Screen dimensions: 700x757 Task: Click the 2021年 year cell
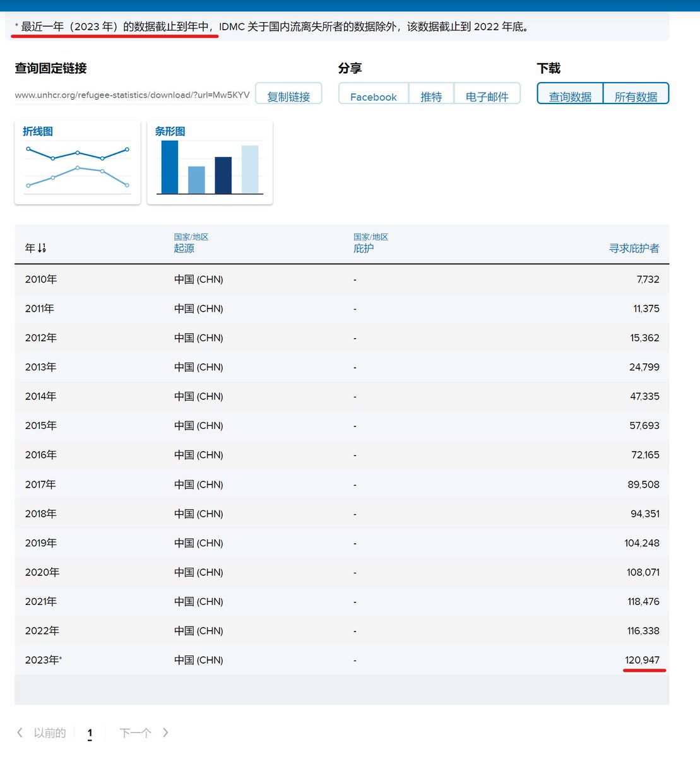coord(41,601)
